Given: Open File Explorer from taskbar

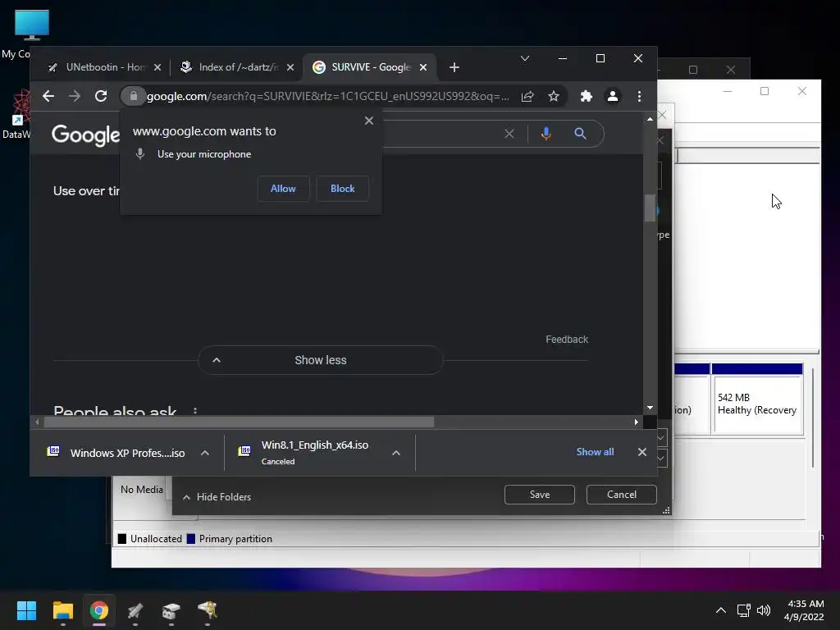Looking at the screenshot, I should (x=62, y=610).
